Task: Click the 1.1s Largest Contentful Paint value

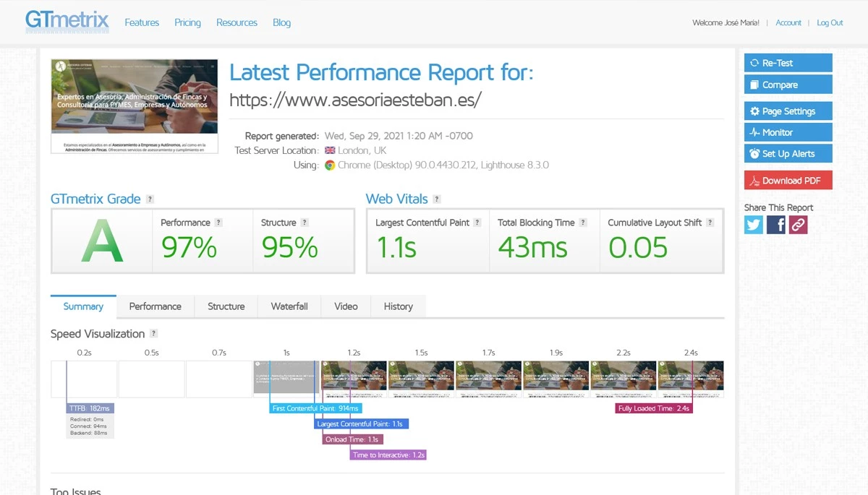Action: coord(396,248)
